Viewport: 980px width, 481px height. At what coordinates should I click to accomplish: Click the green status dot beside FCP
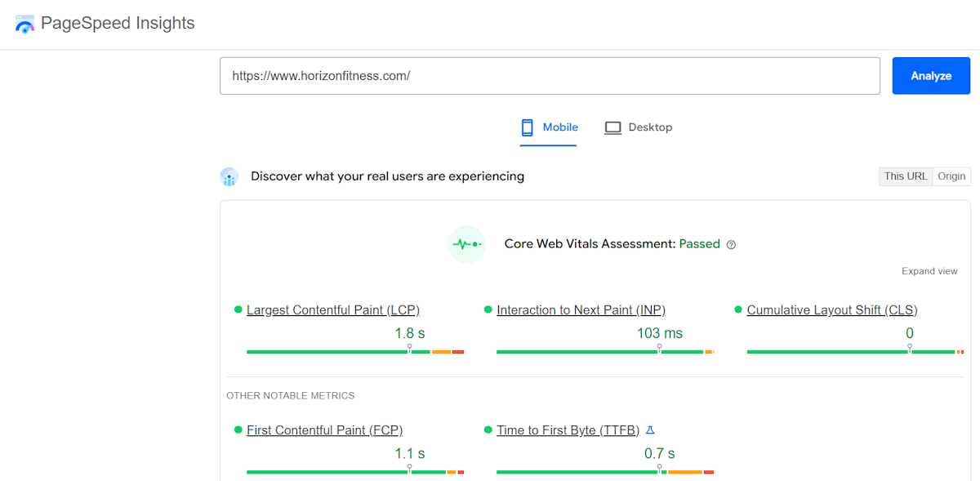238,430
